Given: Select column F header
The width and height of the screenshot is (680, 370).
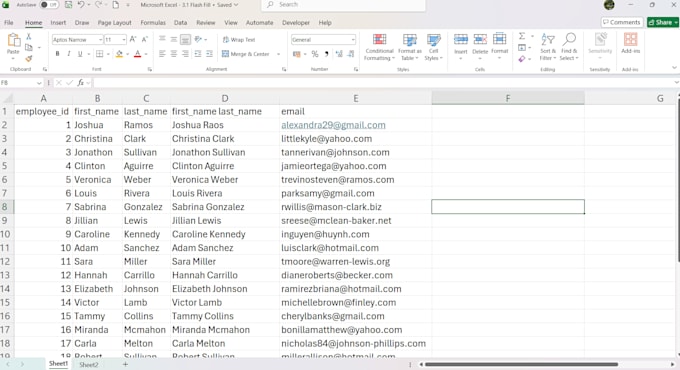Looking at the screenshot, I should 507,98.
